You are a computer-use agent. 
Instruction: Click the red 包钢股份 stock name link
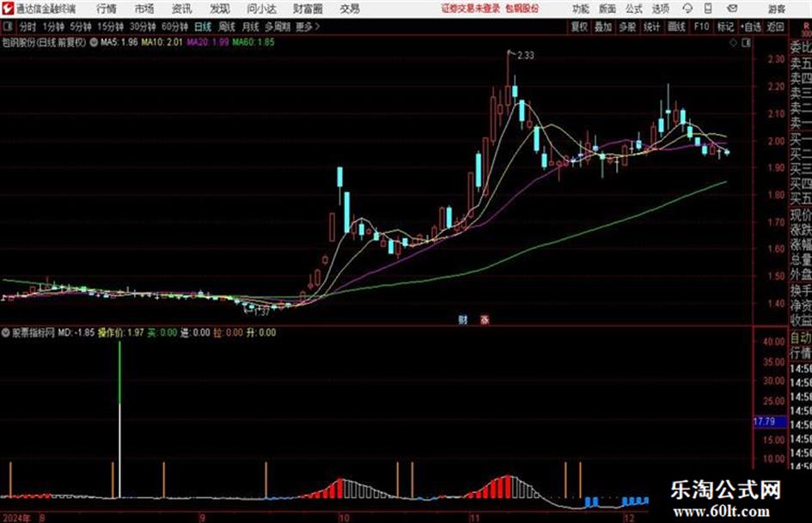[x=522, y=9]
